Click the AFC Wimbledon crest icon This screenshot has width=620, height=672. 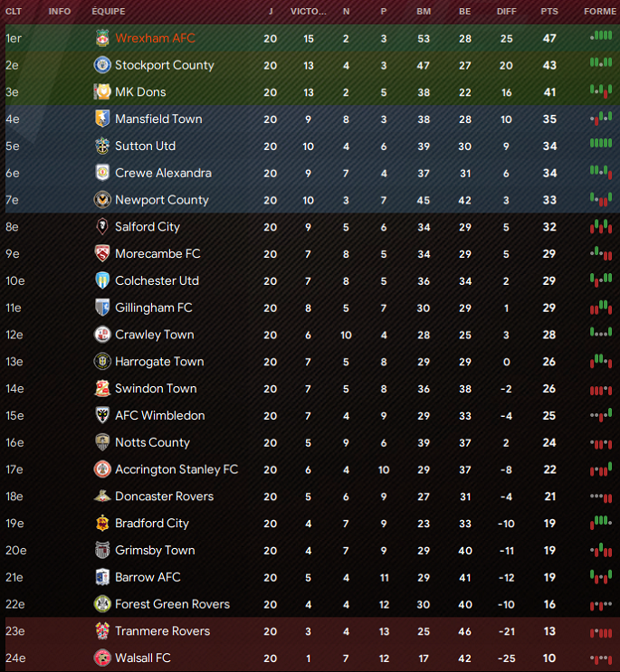point(102,415)
